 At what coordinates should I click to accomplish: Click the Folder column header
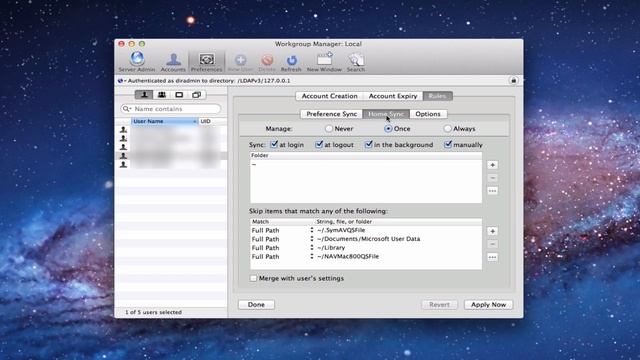[x=366, y=156]
